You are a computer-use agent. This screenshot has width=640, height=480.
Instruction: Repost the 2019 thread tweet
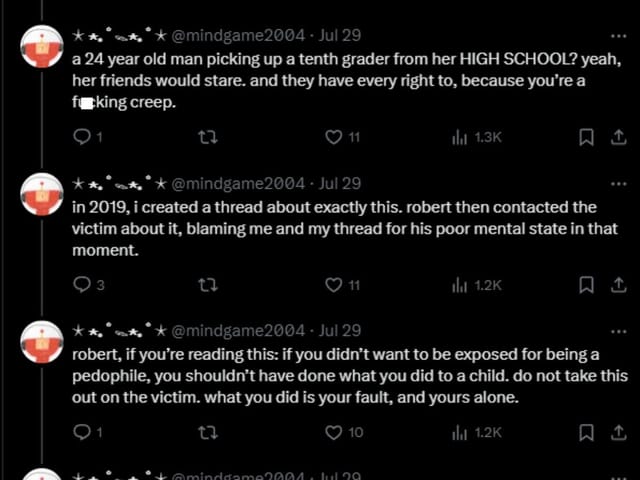point(209,285)
